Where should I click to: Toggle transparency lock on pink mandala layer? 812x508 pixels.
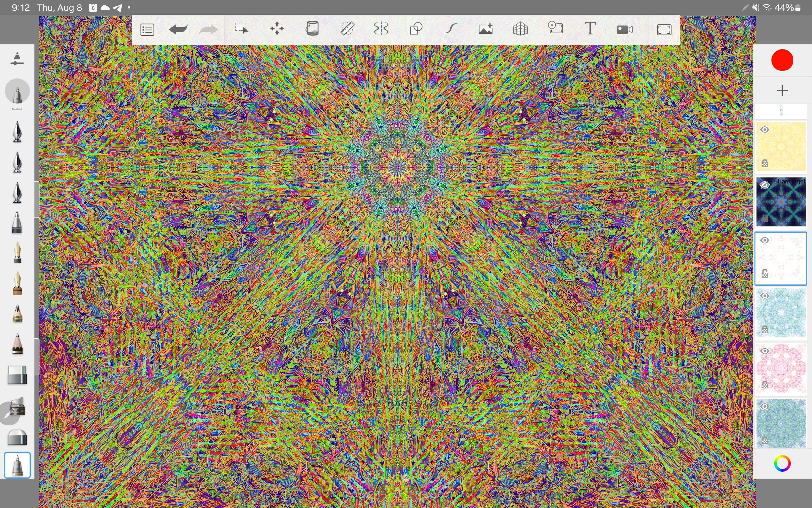(x=765, y=385)
